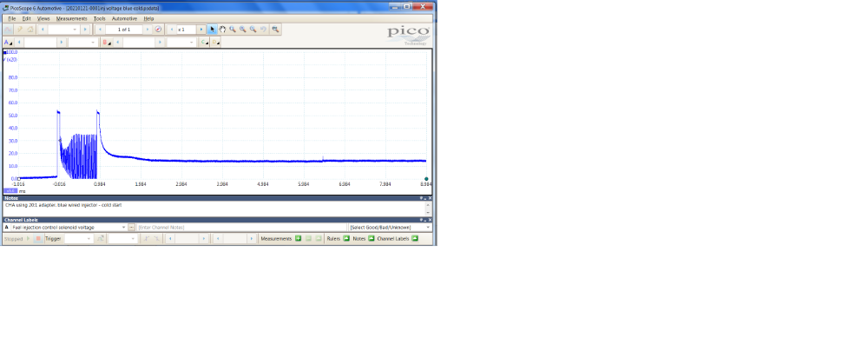Click the undo zoom icon

click(263, 29)
